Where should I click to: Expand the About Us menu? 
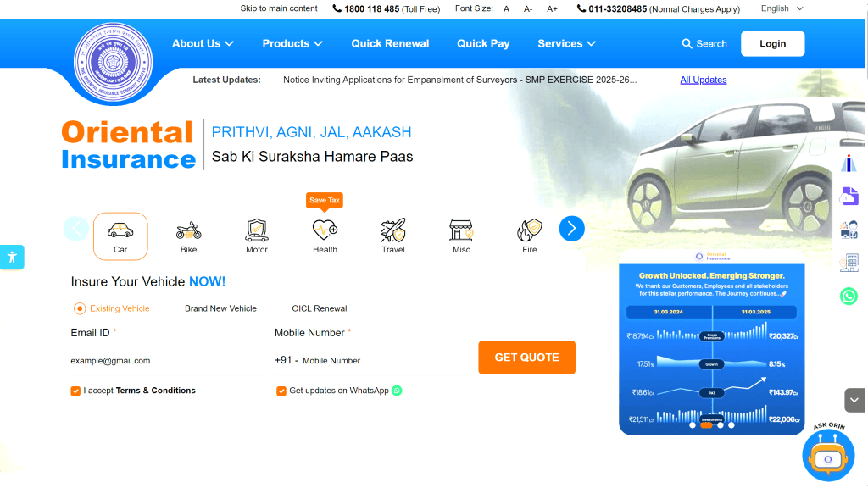tap(203, 44)
